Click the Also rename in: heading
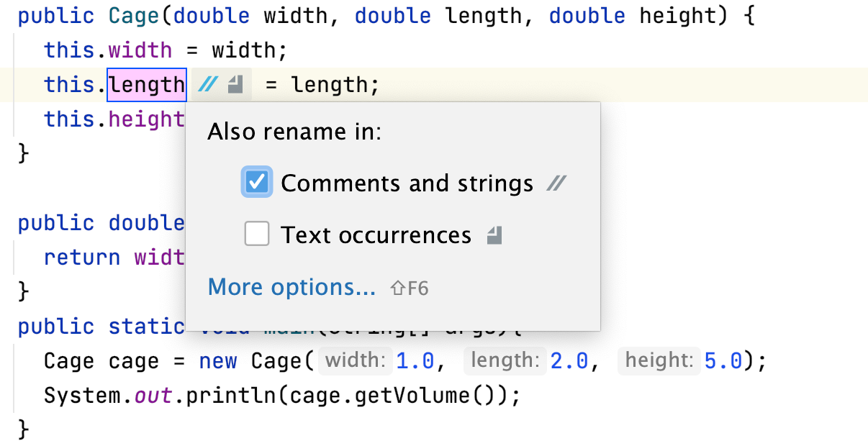The width and height of the screenshot is (868, 446). tap(294, 132)
